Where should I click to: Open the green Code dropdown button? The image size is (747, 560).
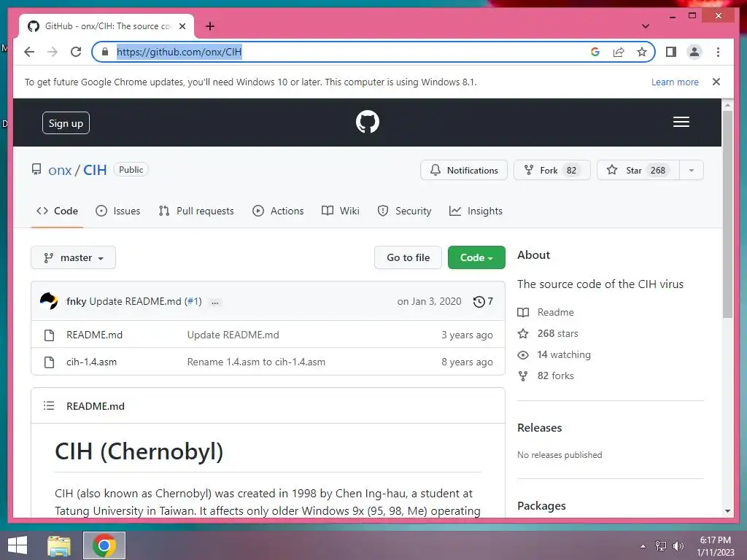pyautogui.click(x=476, y=257)
